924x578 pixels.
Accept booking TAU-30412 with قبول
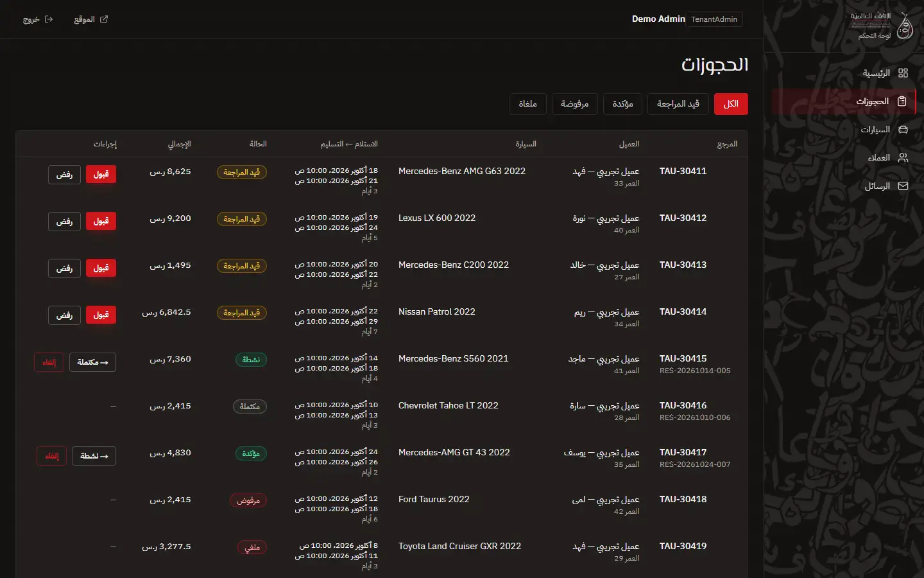tap(101, 222)
